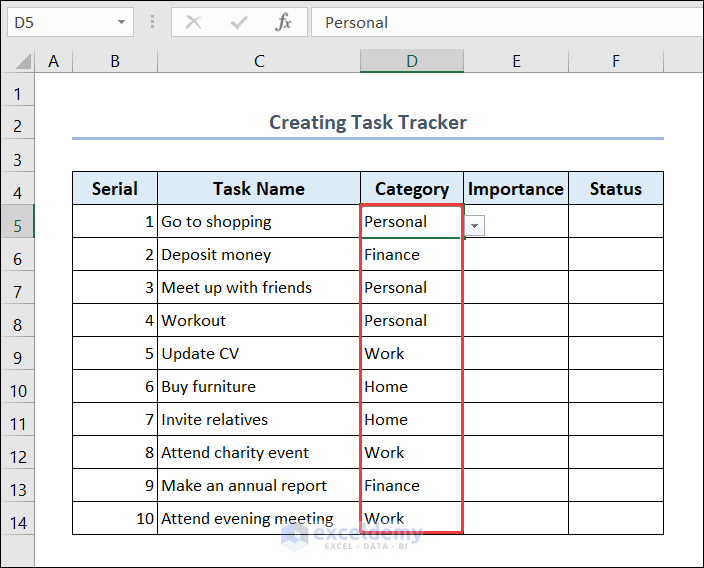Image resolution: width=704 pixels, height=568 pixels.
Task: Click Finance category in Deposit money row
Action: [x=412, y=254]
